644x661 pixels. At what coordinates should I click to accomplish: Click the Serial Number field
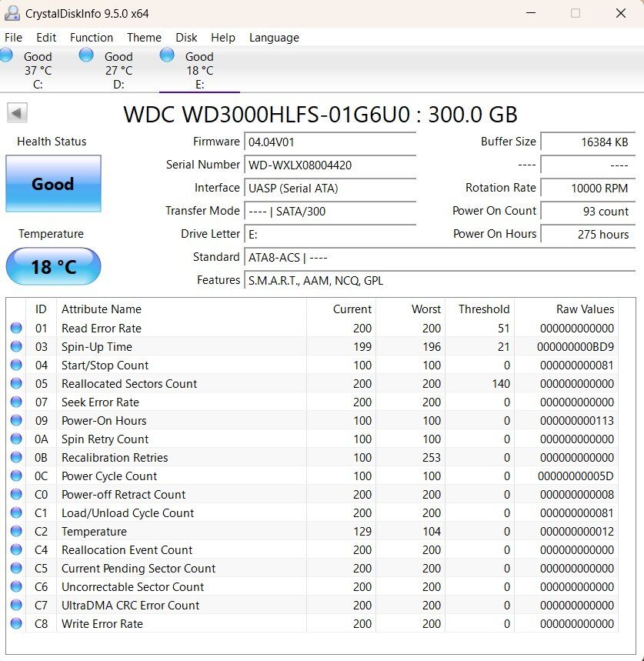tap(330, 165)
